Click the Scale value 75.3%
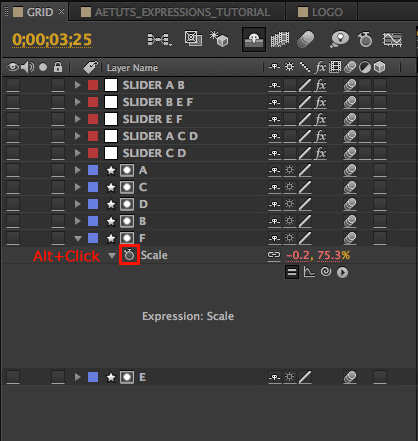 334,255
